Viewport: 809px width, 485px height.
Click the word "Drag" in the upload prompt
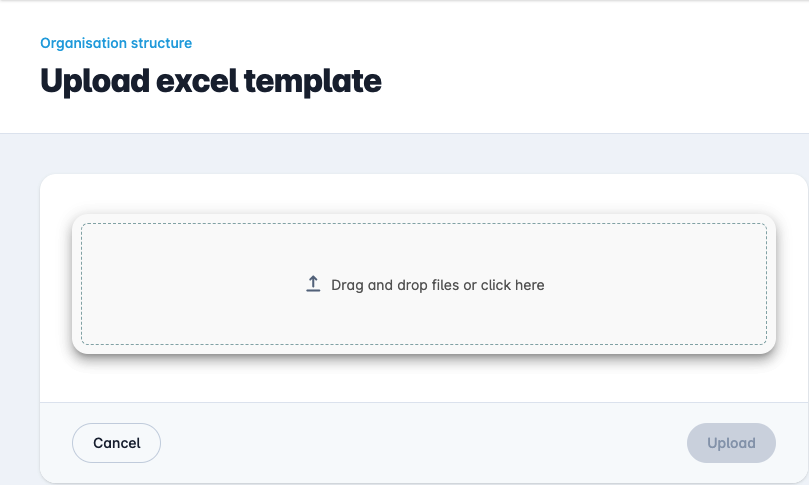[x=346, y=285]
